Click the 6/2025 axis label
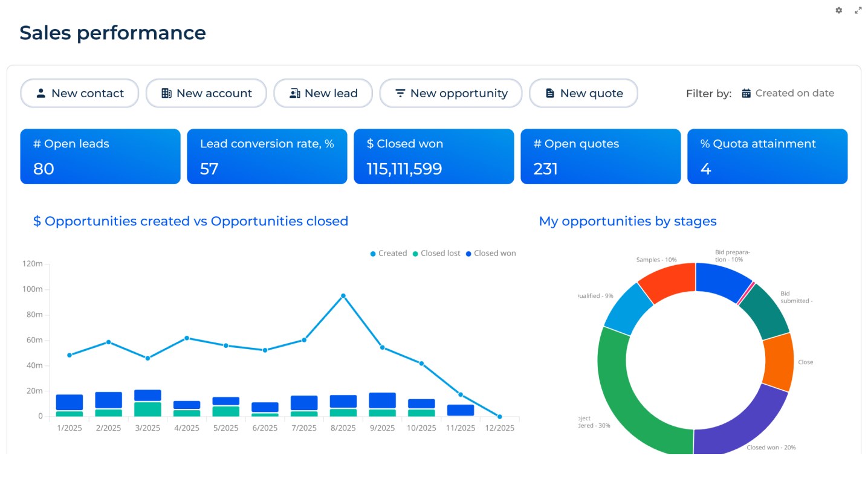This screenshot has width=868, height=488. pos(265,428)
